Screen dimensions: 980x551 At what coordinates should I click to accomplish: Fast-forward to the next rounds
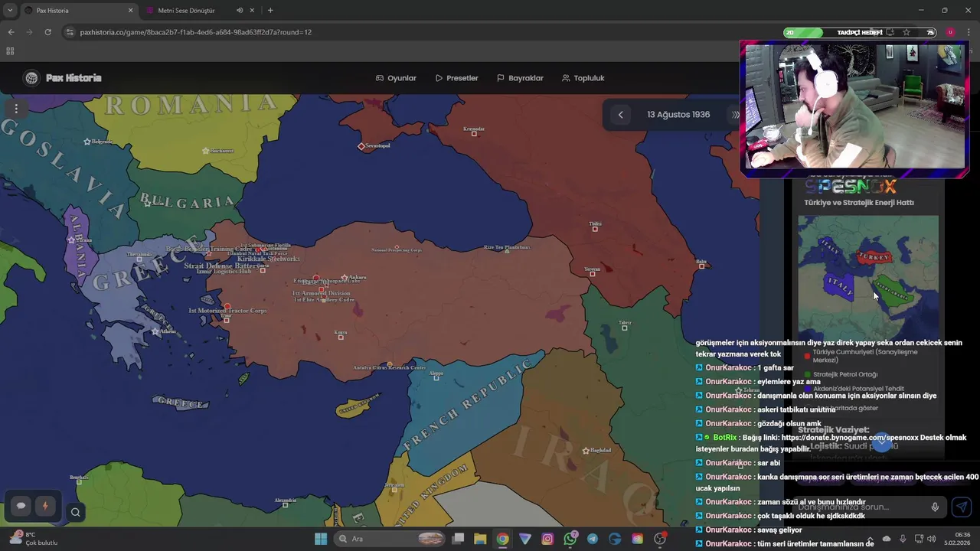(x=736, y=115)
